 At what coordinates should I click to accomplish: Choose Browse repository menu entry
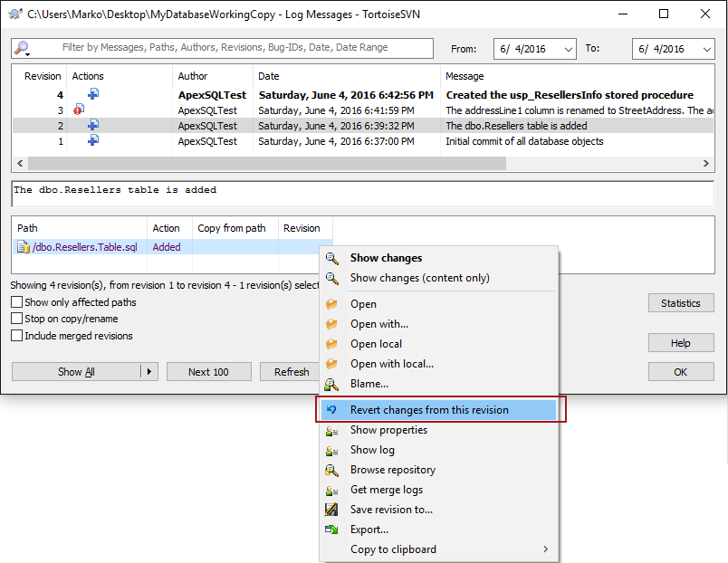[x=439, y=470]
